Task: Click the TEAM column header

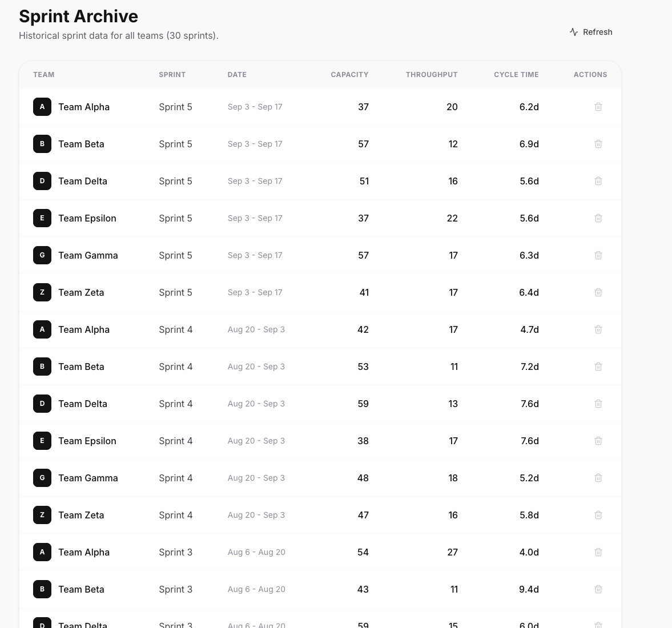Action: 44,75
